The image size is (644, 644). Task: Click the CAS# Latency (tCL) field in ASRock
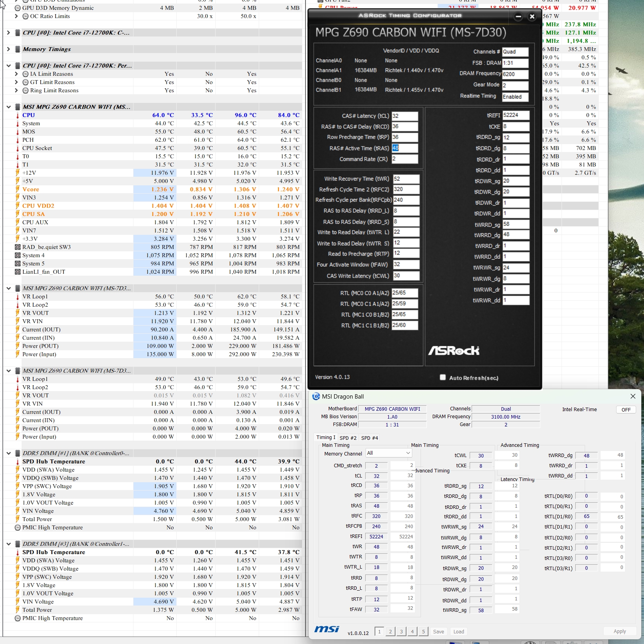[x=404, y=116]
